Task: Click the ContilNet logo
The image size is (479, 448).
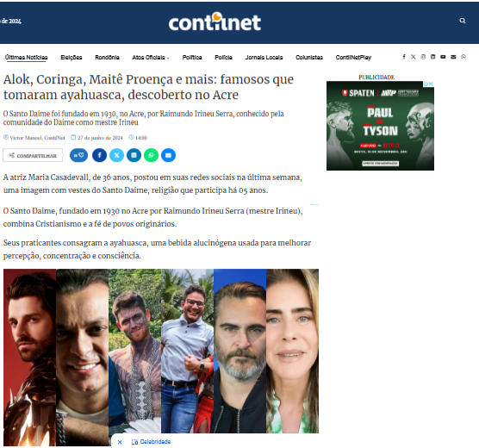Action: pos(215,22)
